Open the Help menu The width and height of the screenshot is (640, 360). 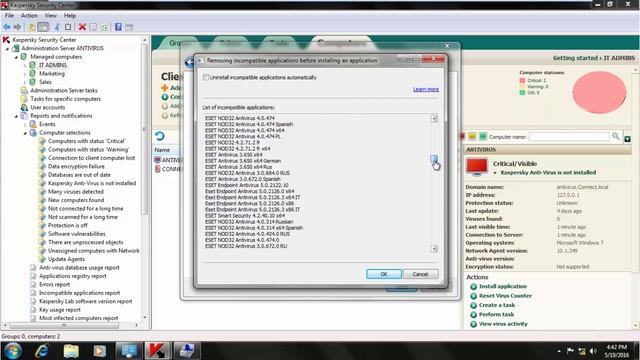click(x=70, y=16)
